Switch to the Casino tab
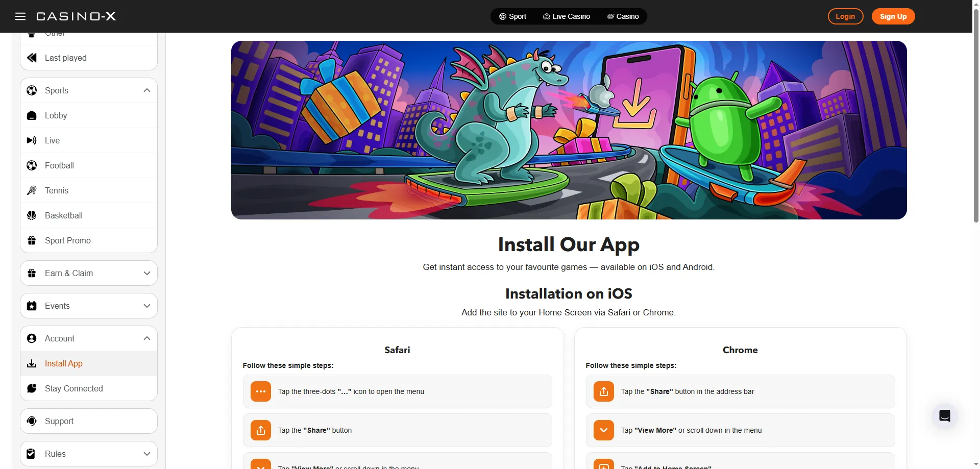This screenshot has height=469, width=980. (623, 16)
